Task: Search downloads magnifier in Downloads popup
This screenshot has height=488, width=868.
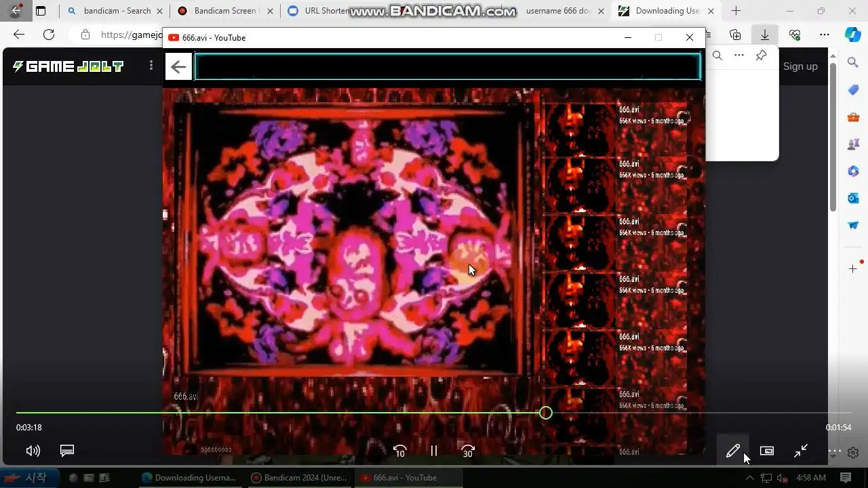Action: coord(717,56)
